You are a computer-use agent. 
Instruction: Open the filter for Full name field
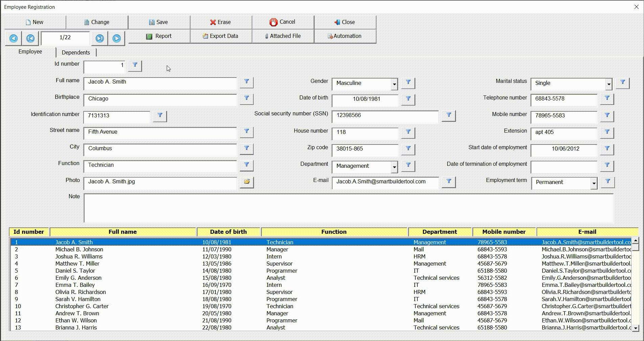point(246,82)
